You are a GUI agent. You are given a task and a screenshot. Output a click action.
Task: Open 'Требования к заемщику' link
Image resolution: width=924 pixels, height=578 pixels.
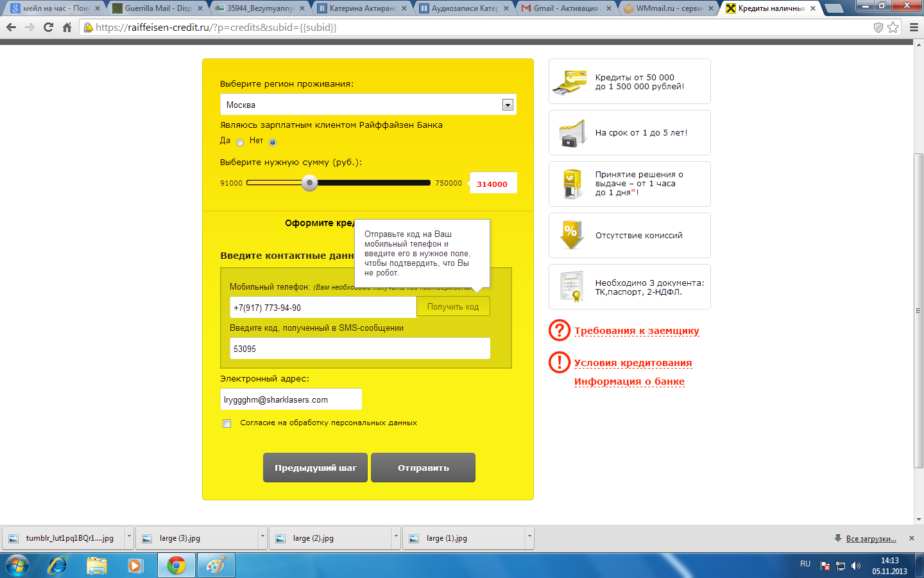coord(637,331)
